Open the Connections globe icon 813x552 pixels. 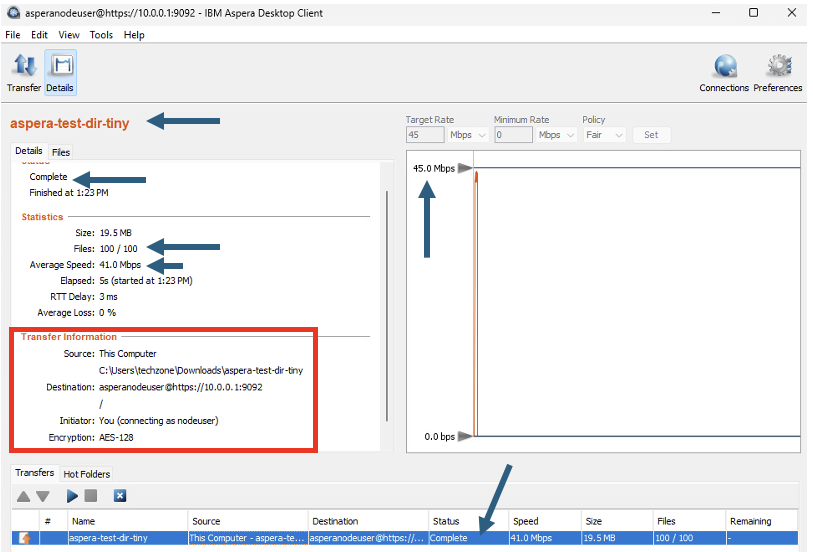(x=724, y=73)
